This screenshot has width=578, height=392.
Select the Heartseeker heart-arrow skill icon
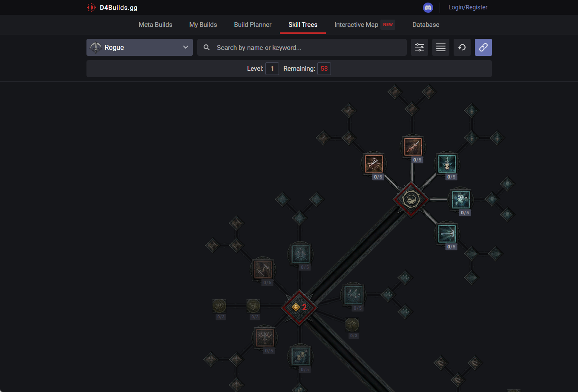coord(461,199)
